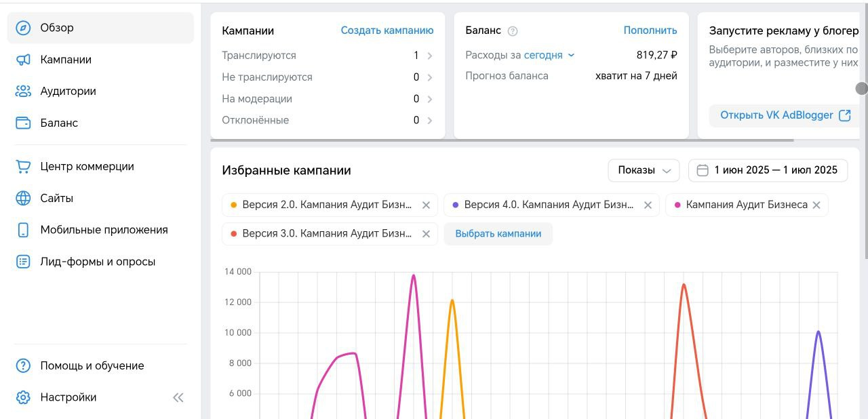This screenshot has height=419, width=868.
Task: Click the Центр коммерции cart icon
Action: [x=23, y=166]
